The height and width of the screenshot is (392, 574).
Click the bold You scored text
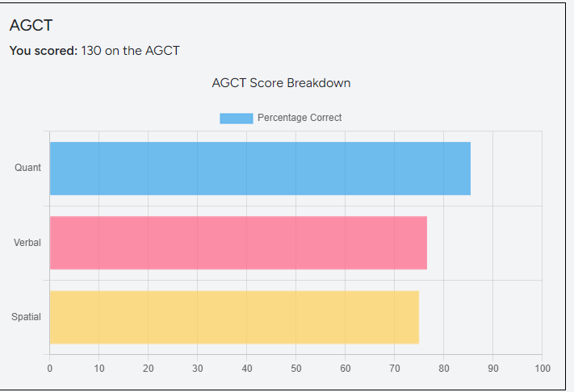(x=44, y=51)
